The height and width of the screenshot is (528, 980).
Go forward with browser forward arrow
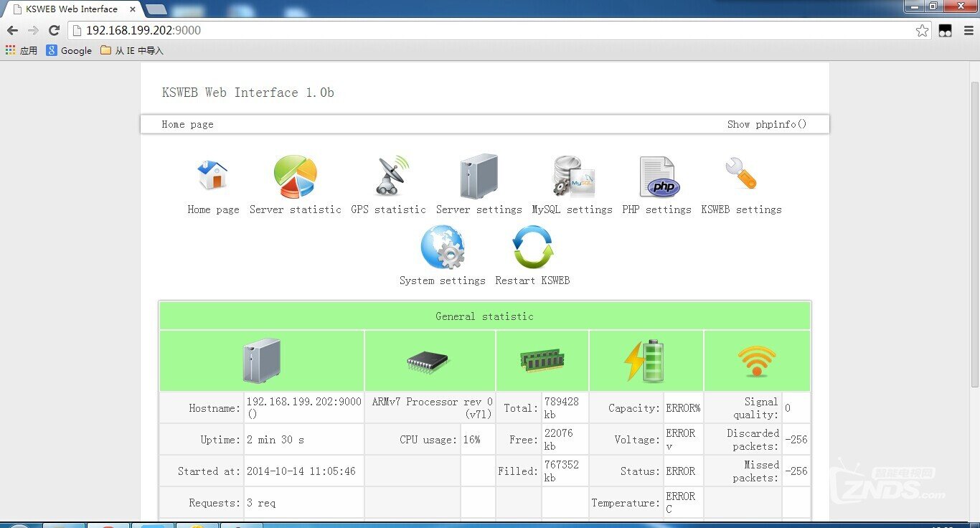coord(33,30)
